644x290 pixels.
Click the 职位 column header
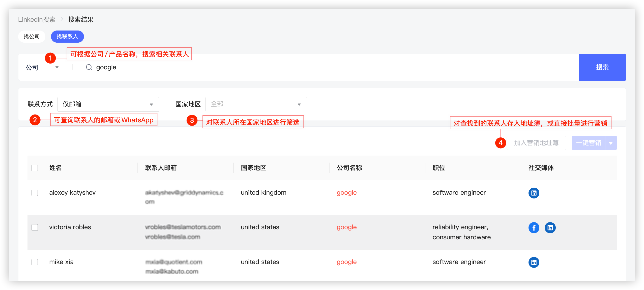tap(439, 168)
